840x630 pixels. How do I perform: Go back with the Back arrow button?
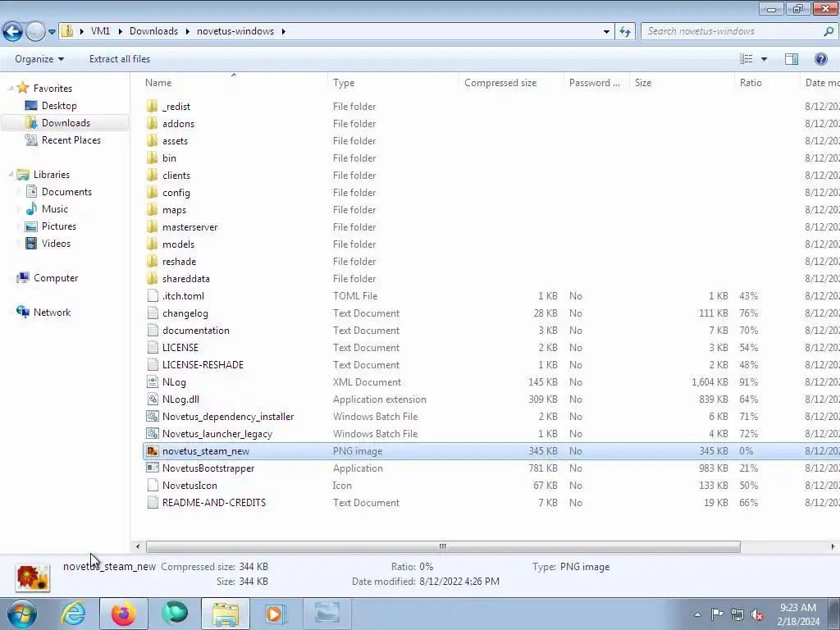click(x=13, y=32)
